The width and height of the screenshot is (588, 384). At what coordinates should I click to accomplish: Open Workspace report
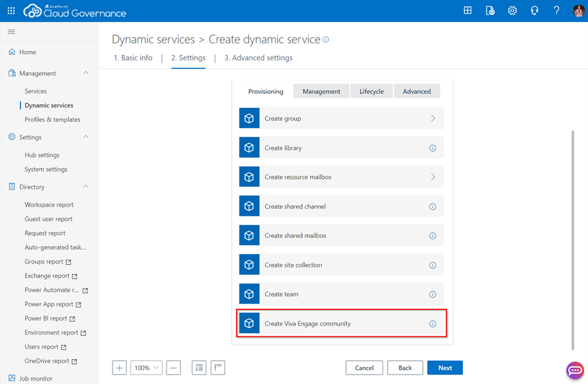coord(49,205)
